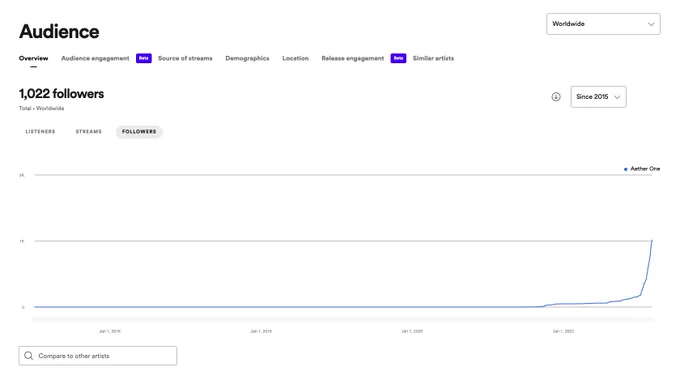
Task: Click the Since 2015 dropdown chevron
Action: [617, 97]
